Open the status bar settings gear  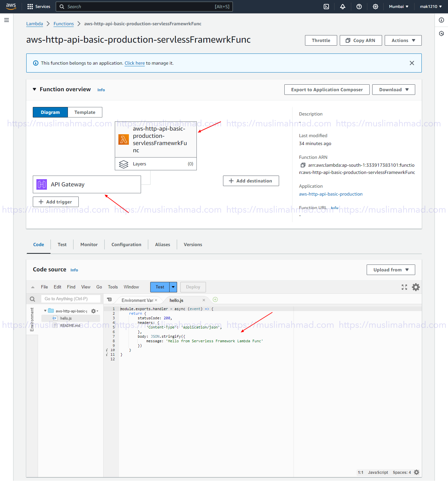(417, 472)
